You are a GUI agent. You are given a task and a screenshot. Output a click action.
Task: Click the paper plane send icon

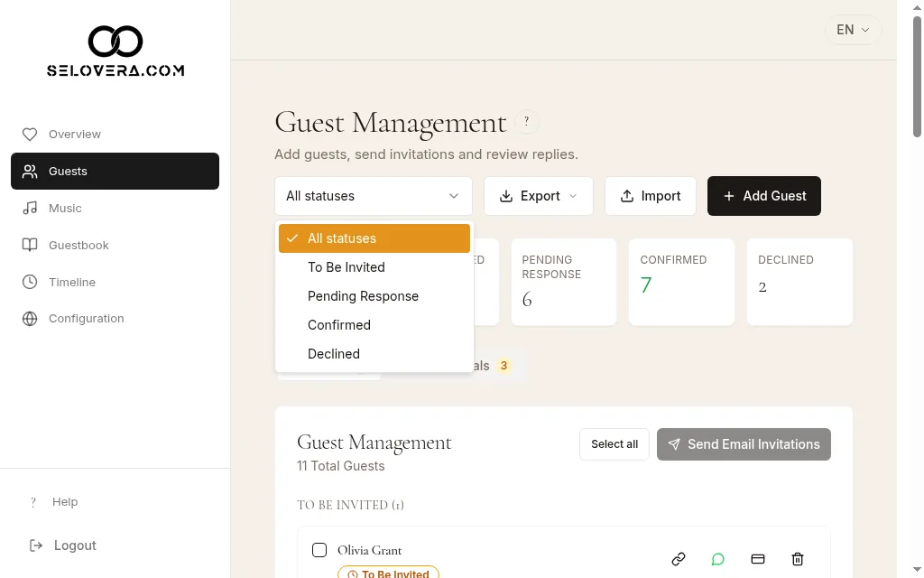tap(674, 444)
